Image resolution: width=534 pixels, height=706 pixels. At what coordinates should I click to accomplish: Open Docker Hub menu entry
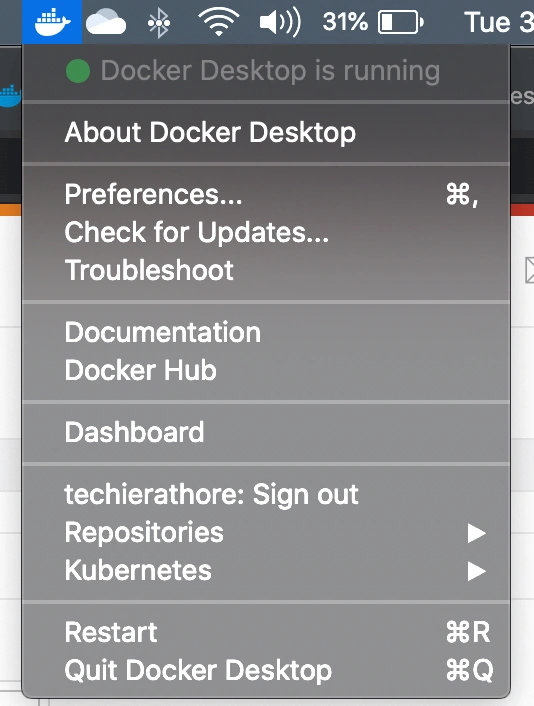coord(266,370)
